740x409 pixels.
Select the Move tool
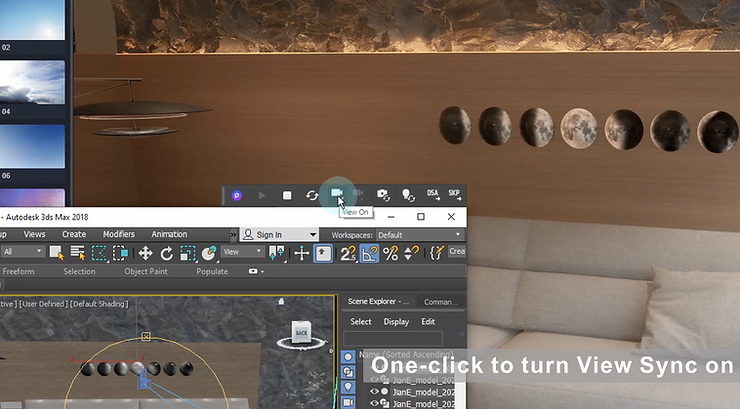(x=145, y=253)
